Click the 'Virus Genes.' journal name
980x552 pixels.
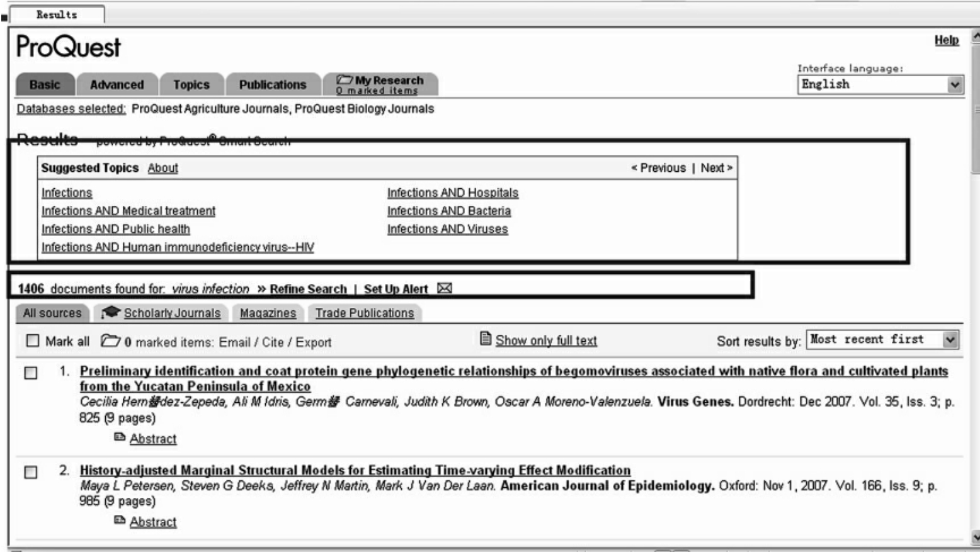tap(695, 402)
